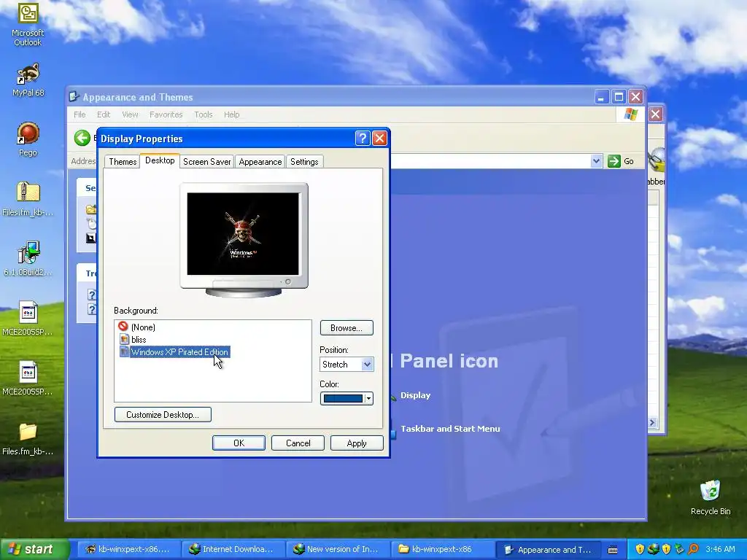This screenshot has width=747, height=560.
Task: Switch to Internet Download Manager taskbar button
Action: coord(233,549)
